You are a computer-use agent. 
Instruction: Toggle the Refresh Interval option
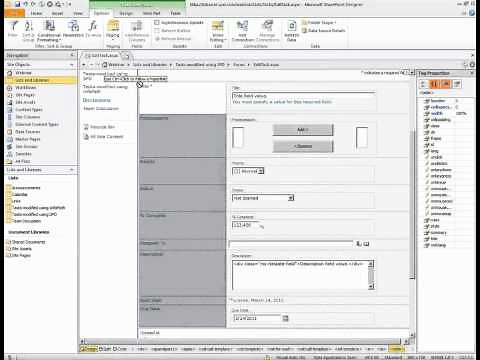pos(157,39)
